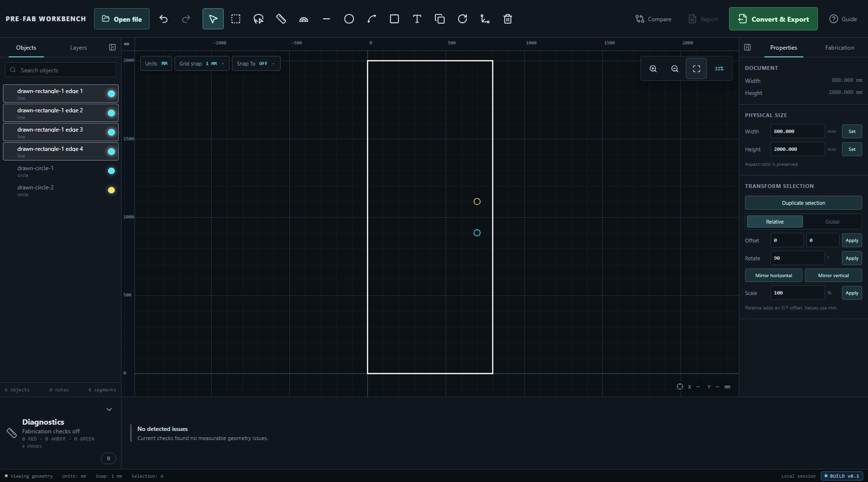Screen dimensions: 868x482
Task: Switch to the Objects tab
Action: pos(26,48)
